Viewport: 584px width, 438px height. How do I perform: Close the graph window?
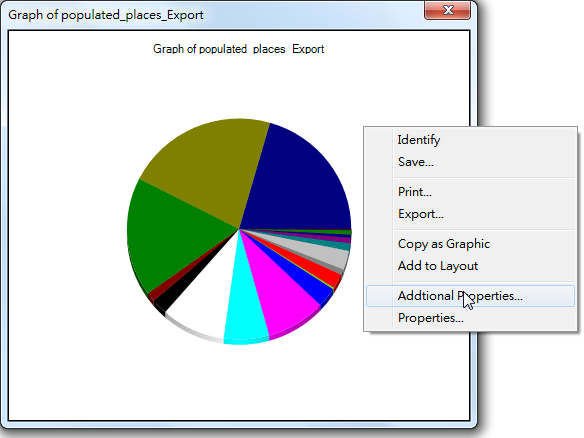[x=447, y=10]
